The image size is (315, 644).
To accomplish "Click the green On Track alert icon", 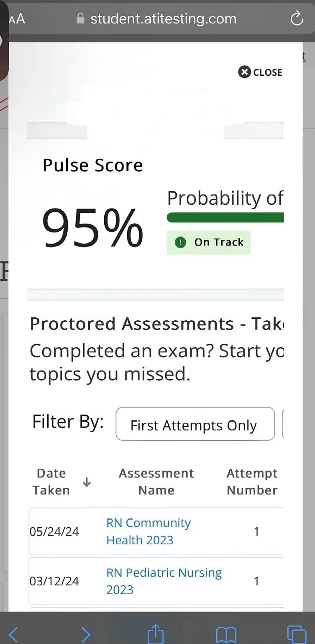I will 180,242.
